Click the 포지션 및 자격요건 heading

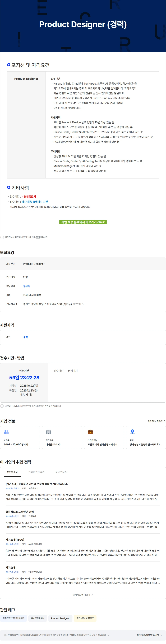[30, 65]
